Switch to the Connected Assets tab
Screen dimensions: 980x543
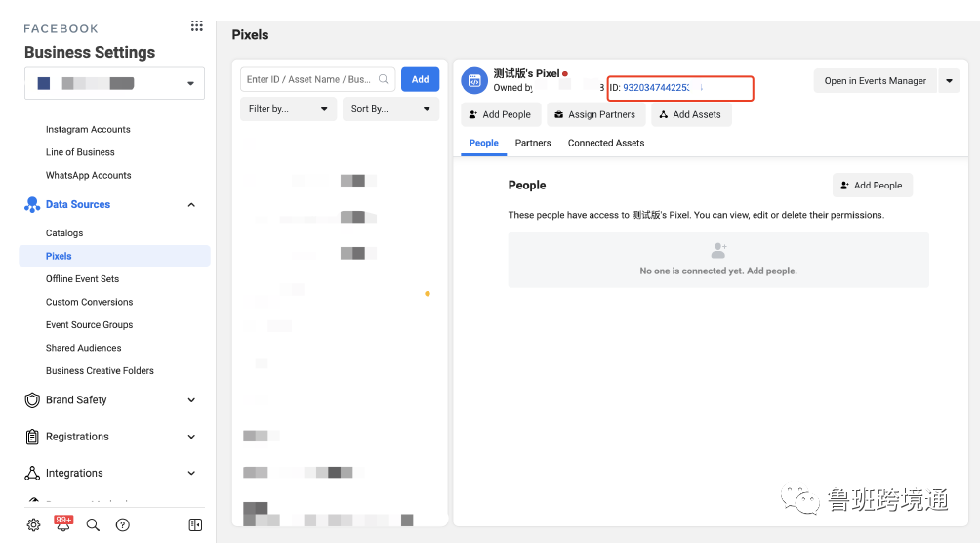pos(606,143)
